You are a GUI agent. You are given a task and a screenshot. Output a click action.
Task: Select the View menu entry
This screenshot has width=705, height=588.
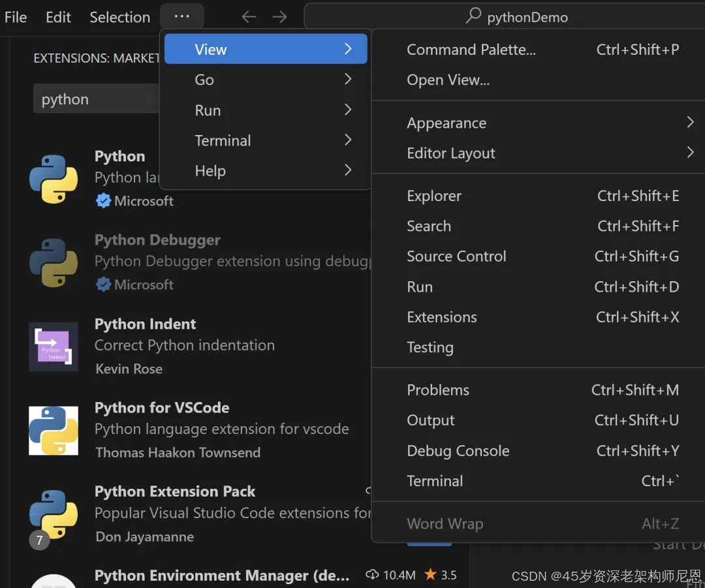click(266, 48)
